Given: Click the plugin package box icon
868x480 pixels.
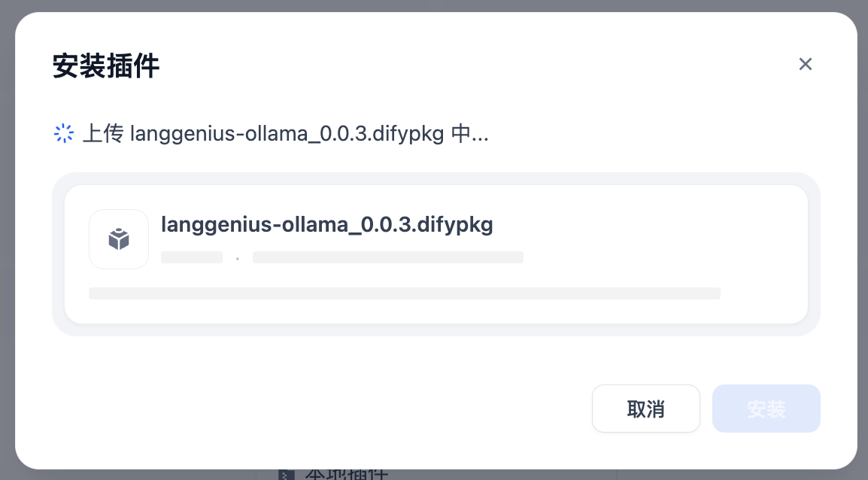Looking at the screenshot, I should (119, 239).
